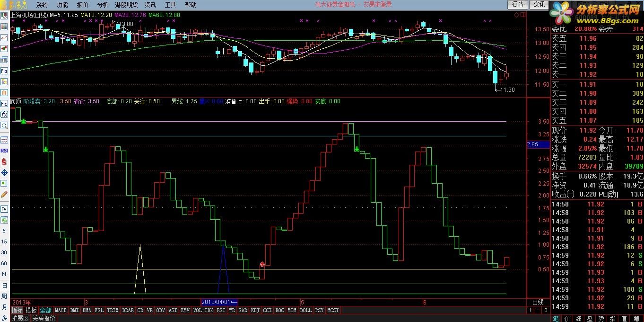
Task: Switch to daily 日 period in sidebar
Action: tap(4, 286)
